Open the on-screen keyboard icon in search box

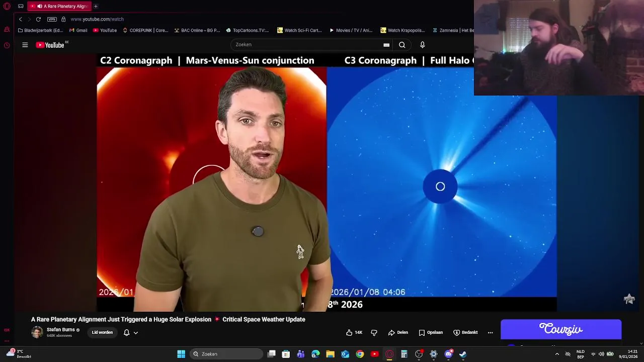tap(386, 45)
